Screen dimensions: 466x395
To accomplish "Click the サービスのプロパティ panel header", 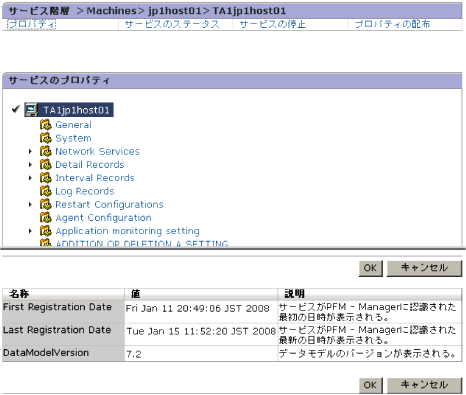I will click(x=232, y=81).
